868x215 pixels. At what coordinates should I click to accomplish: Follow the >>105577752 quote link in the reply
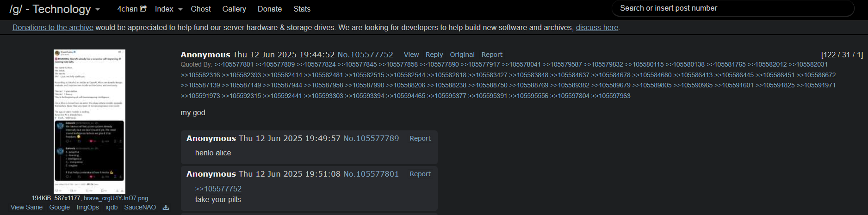[x=218, y=189]
